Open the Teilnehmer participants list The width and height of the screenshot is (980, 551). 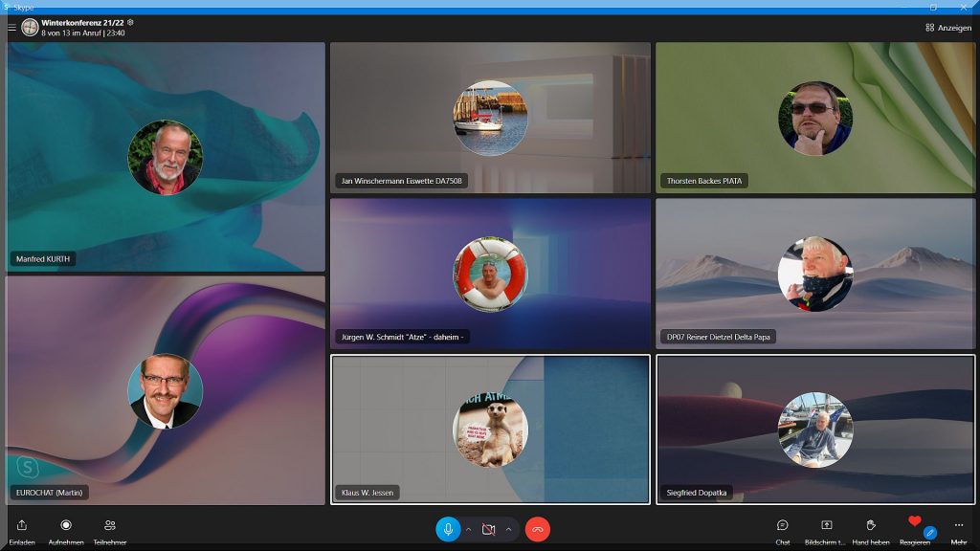click(110, 525)
